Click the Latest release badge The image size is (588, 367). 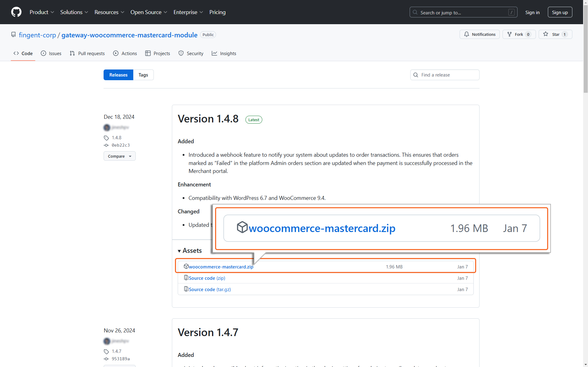click(x=254, y=120)
